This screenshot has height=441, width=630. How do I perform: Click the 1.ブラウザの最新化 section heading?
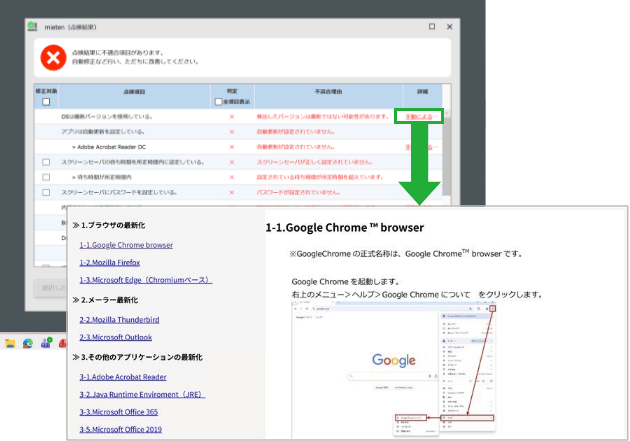tap(109, 225)
